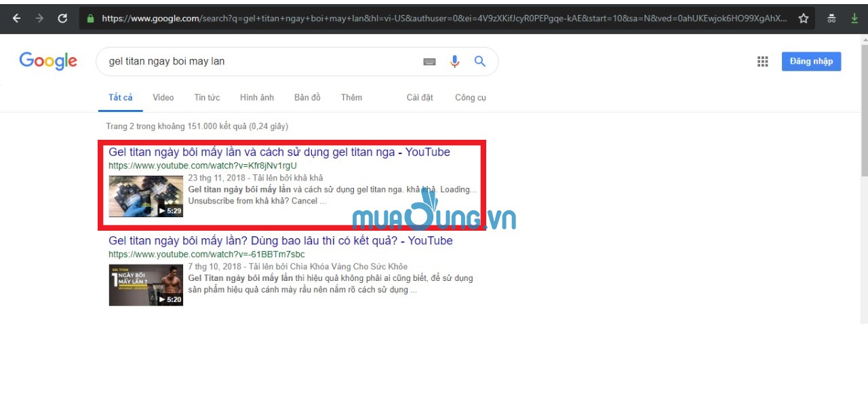Open result about cách sử dụng gel titan nga
This screenshot has height=418, width=868.
coord(279,152)
